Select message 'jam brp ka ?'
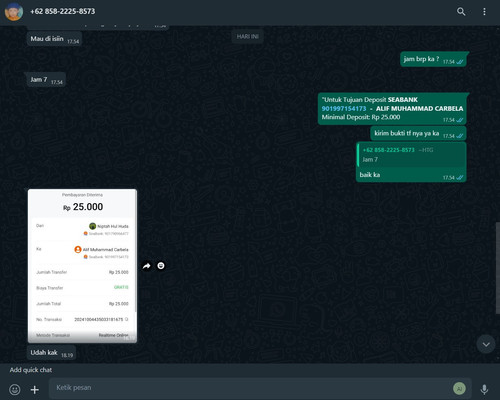The width and height of the screenshot is (500, 400). tap(433, 59)
